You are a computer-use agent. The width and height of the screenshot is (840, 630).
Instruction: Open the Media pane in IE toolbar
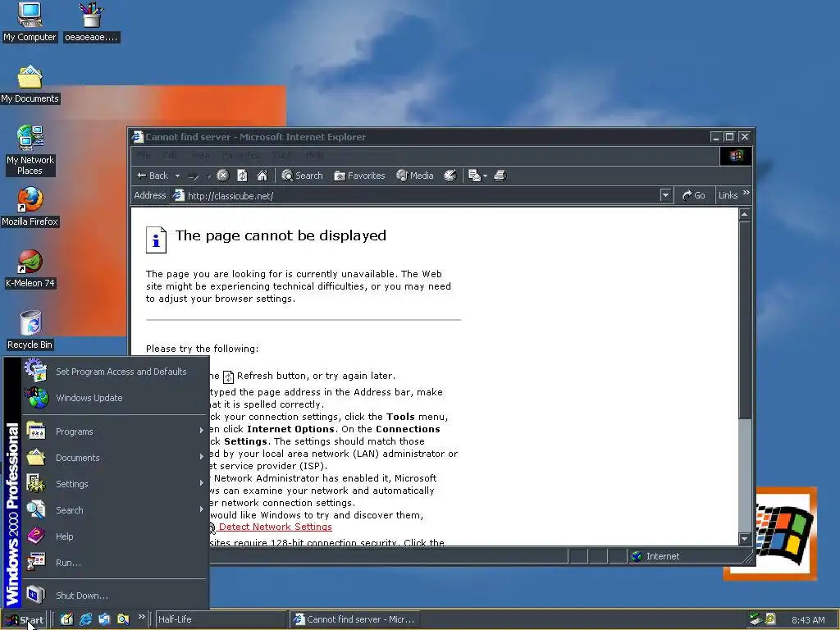coord(414,176)
